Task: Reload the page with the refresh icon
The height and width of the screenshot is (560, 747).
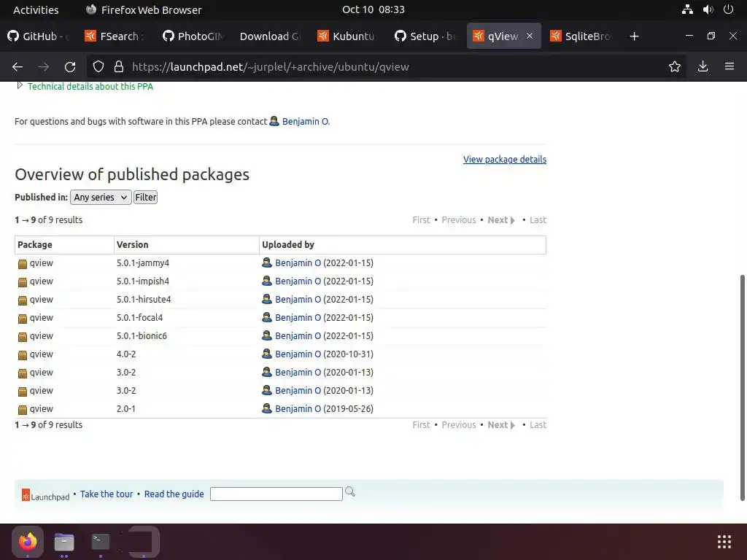Action: pyautogui.click(x=70, y=67)
